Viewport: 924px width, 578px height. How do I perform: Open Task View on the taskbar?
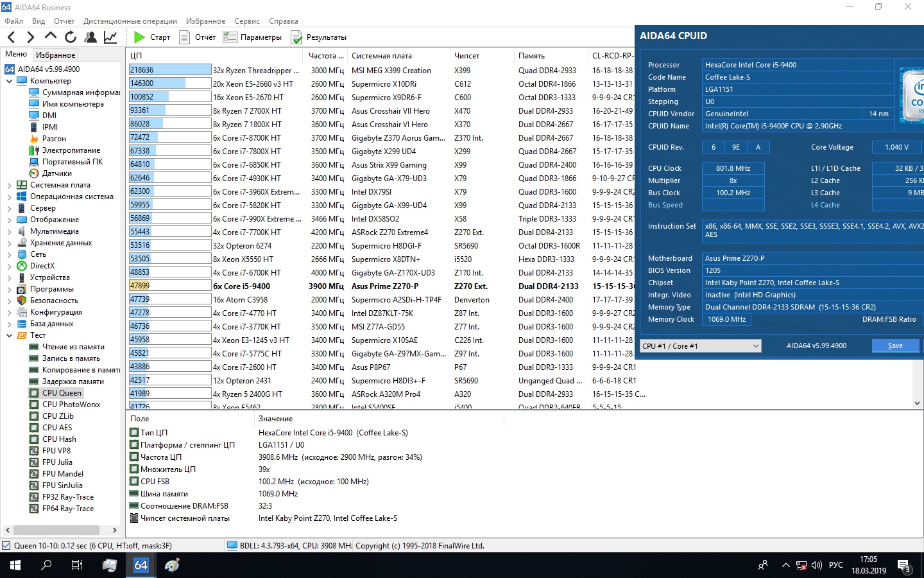pyautogui.click(x=77, y=565)
